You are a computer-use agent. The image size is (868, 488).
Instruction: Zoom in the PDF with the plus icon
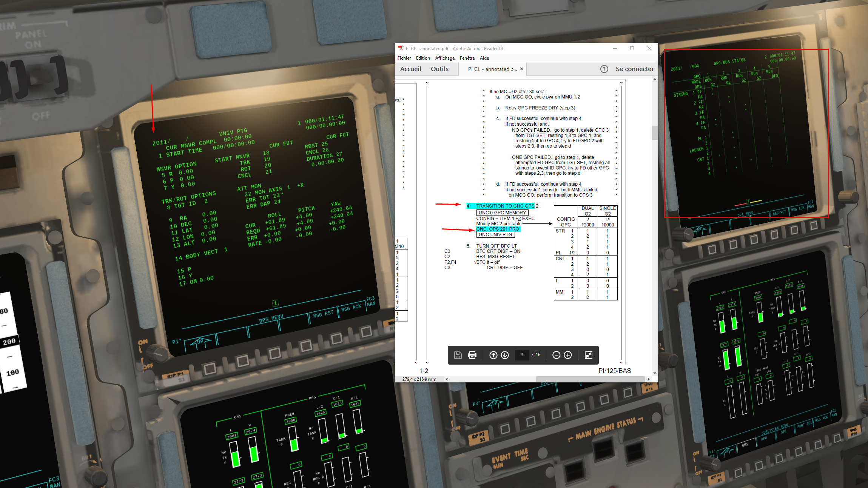pyautogui.click(x=568, y=355)
